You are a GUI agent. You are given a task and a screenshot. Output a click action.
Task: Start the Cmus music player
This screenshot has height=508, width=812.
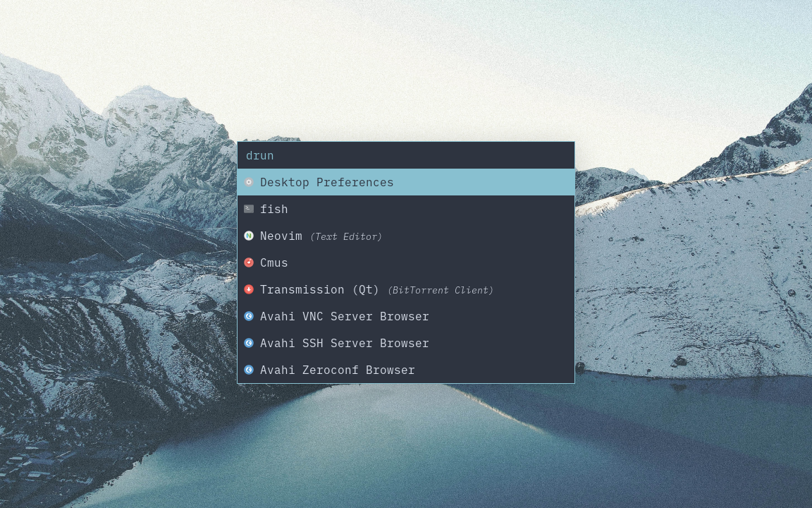[274, 262]
